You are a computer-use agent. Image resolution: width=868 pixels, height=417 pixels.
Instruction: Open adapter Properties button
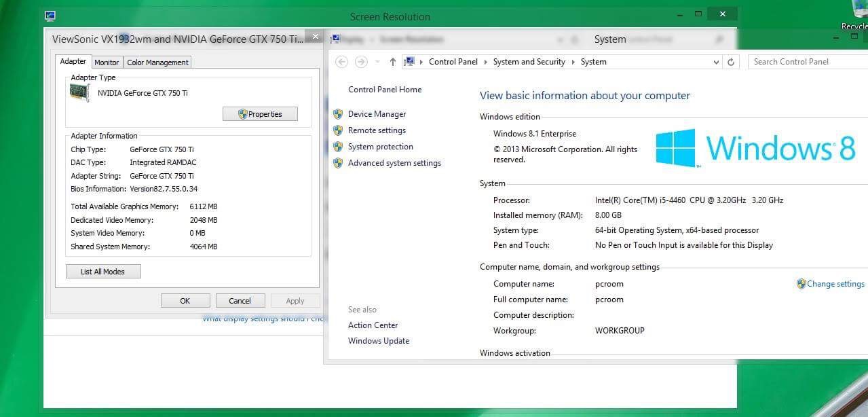260,114
